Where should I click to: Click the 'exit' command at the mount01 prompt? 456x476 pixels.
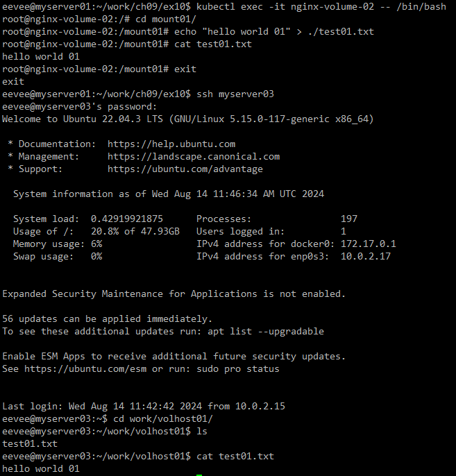185,69
